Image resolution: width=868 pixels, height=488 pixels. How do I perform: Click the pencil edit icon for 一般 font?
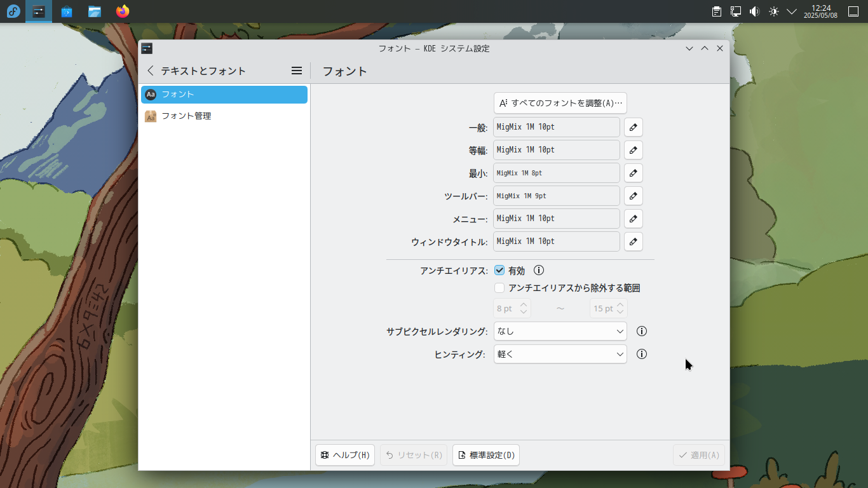point(633,127)
